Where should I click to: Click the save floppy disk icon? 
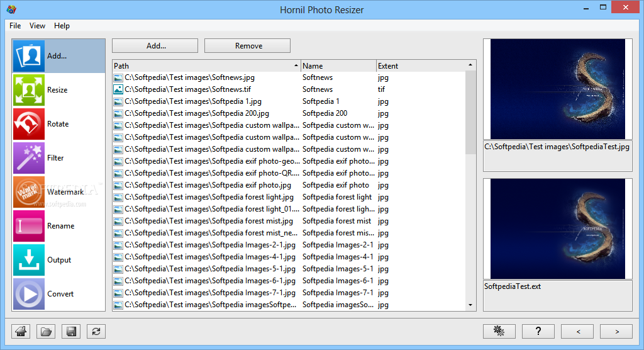coord(71,332)
